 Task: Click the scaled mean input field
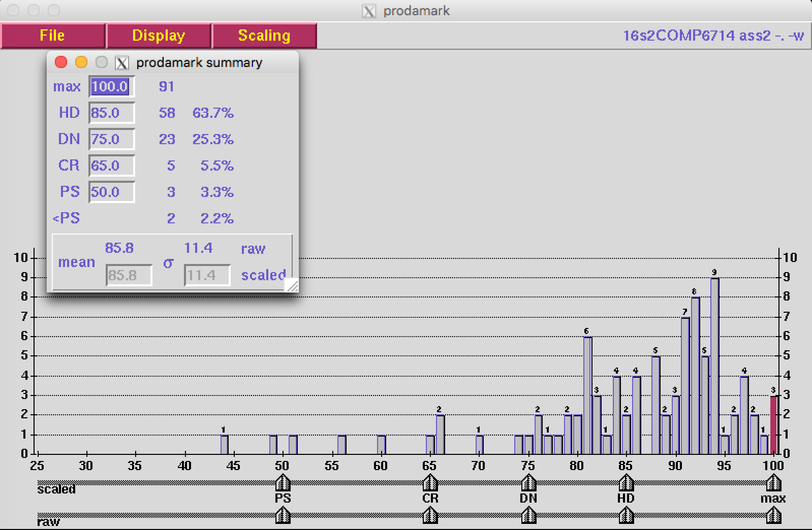[129, 276]
